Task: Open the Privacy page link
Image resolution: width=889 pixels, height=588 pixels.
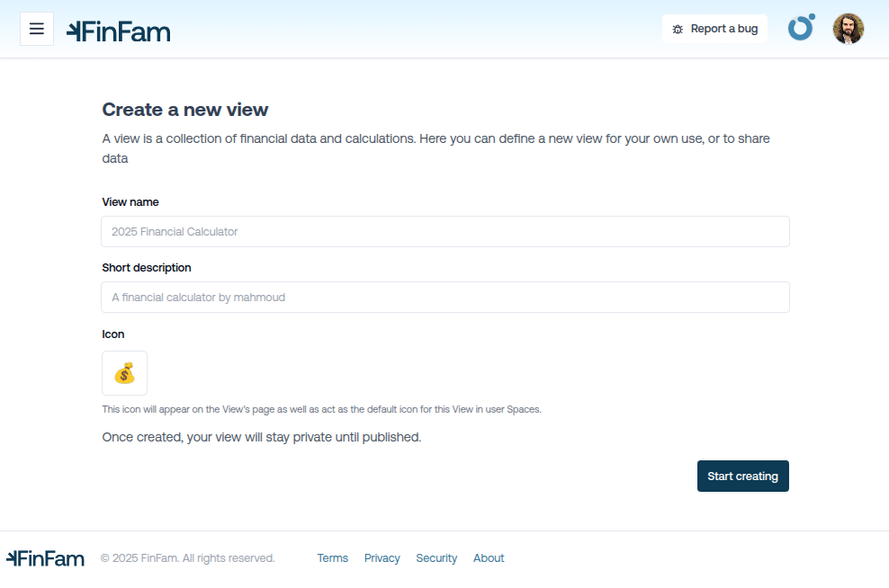Action: click(x=382, y=557)
